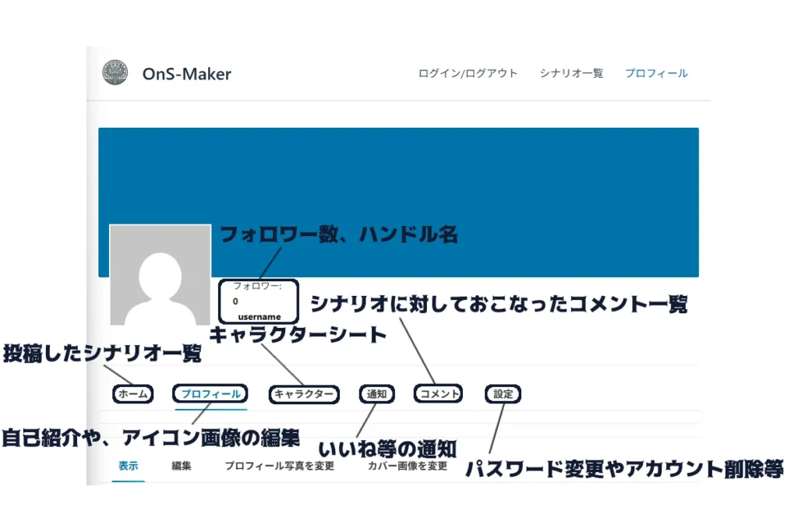Select プロフィール in the top navigation
Image resolution: width=798 pixels, height=532 pixels.
click(x=656, y=73)
